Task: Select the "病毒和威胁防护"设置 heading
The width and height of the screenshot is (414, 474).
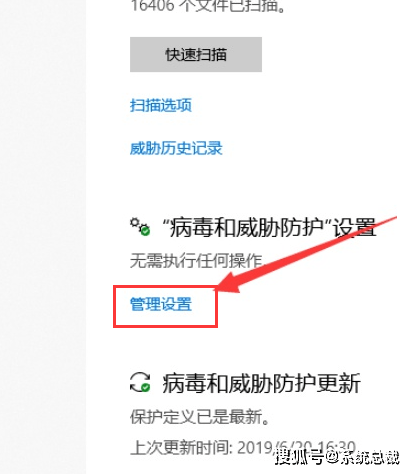Action: point(269,227)
